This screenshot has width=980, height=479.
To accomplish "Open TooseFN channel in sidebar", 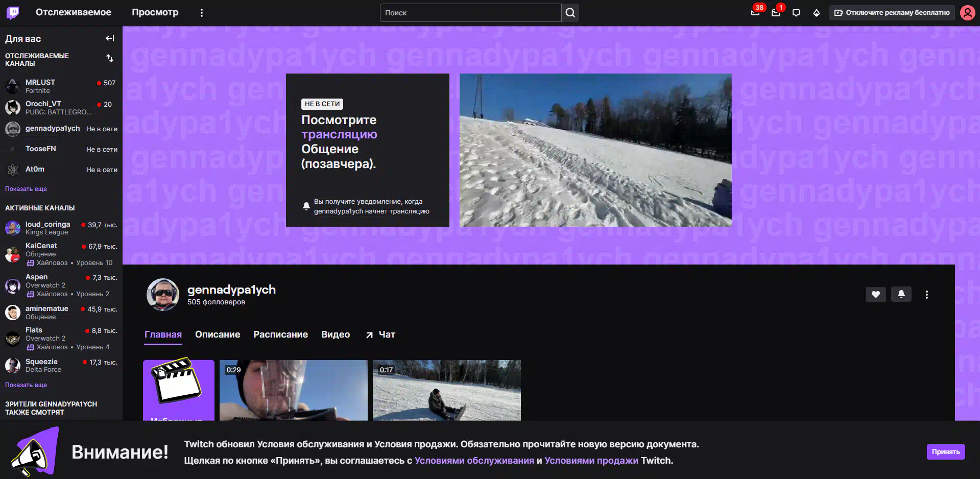I will pos(61,149).
